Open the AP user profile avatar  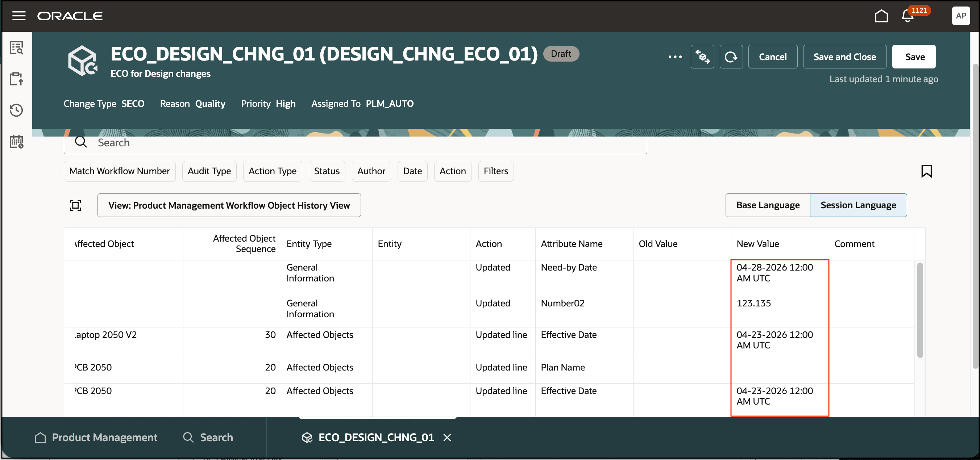coord(960,16)
